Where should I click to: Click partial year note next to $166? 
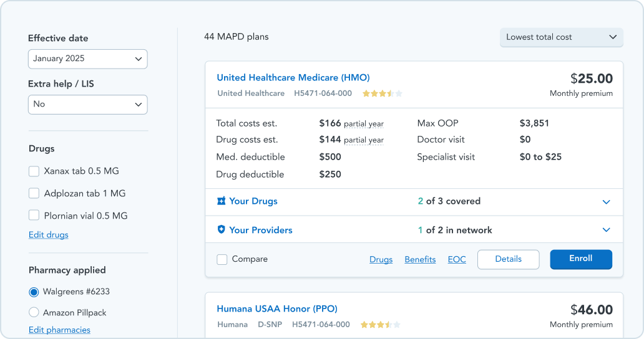coord(363,124)
